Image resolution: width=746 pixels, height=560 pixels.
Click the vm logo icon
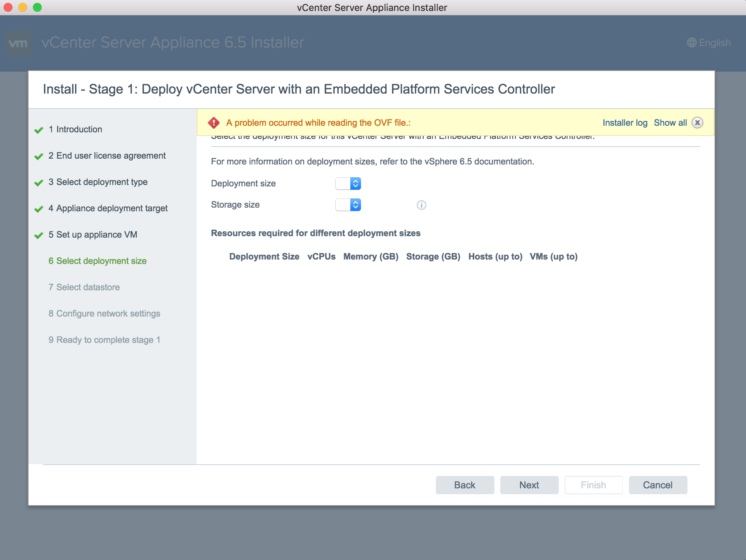coord(18,43)
